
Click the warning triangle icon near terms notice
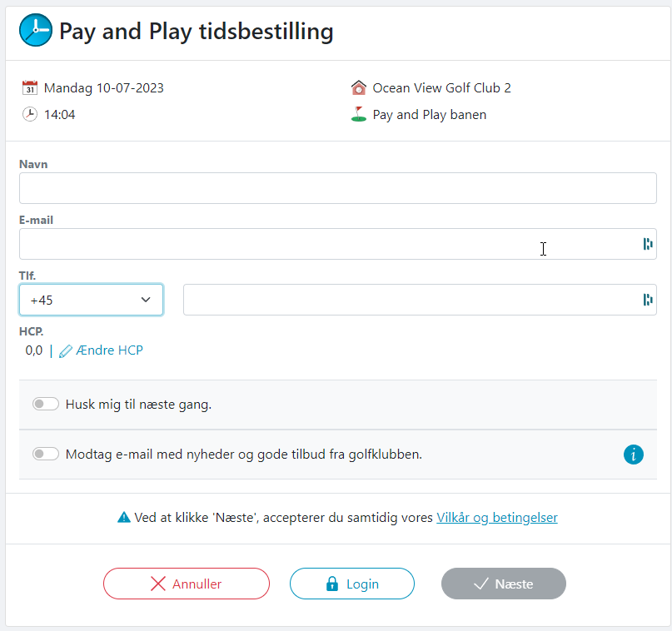[x=124, y=517]
